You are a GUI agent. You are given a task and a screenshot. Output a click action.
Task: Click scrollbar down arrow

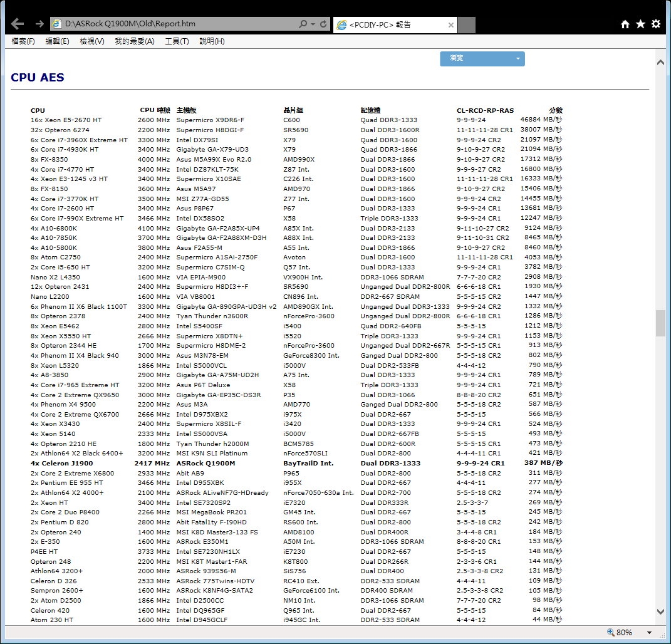click(660, 611)
